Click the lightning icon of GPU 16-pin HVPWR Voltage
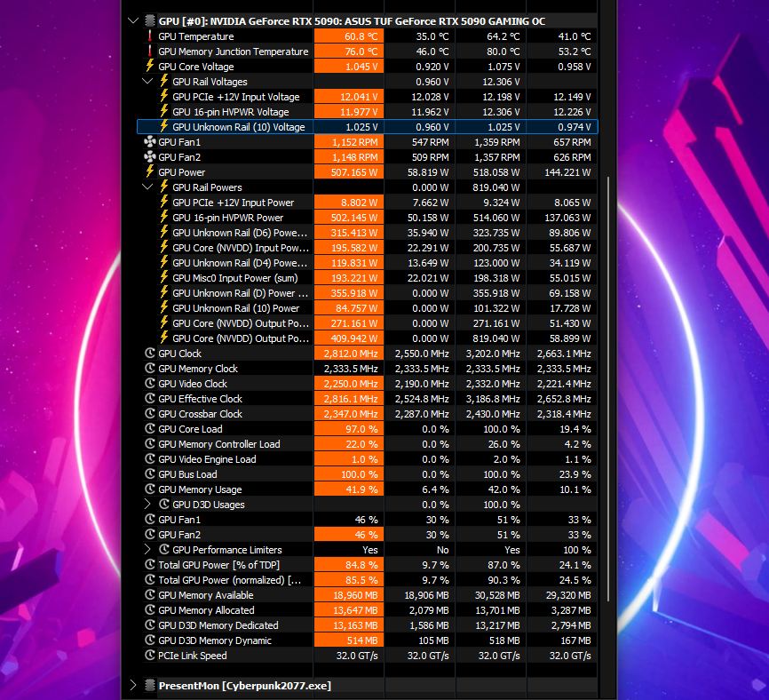The image size is (769, 700). [x=164, y=111]
